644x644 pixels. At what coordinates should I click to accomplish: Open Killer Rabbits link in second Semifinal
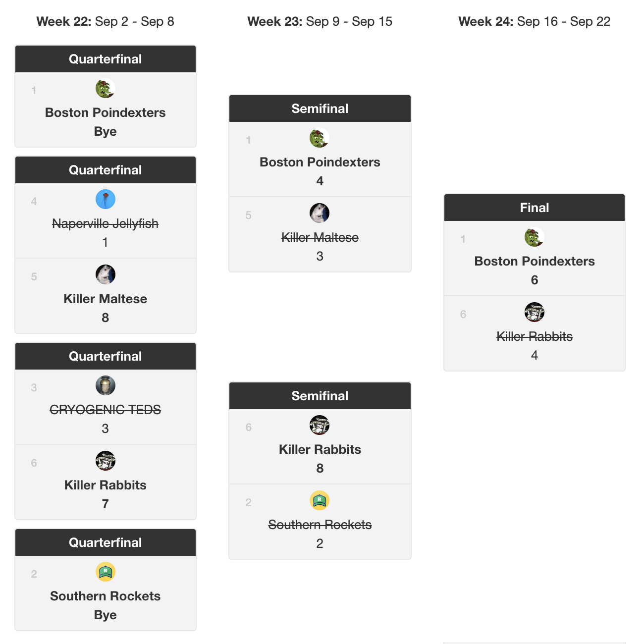click(320, 449)
